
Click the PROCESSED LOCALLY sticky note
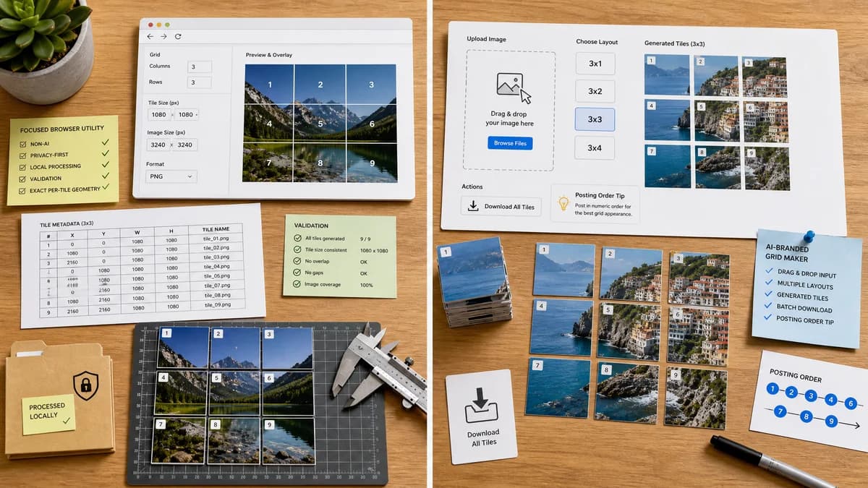(48, 414)
